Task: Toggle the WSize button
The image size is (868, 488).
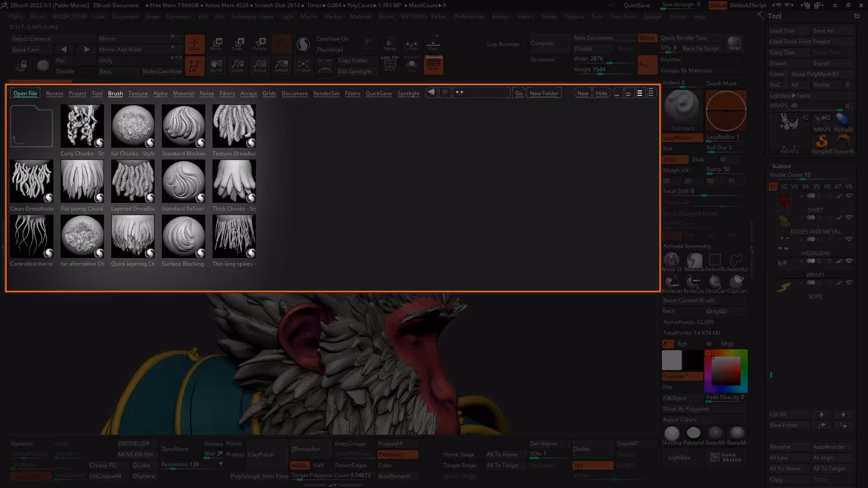Action: click(x=646, y=38)
